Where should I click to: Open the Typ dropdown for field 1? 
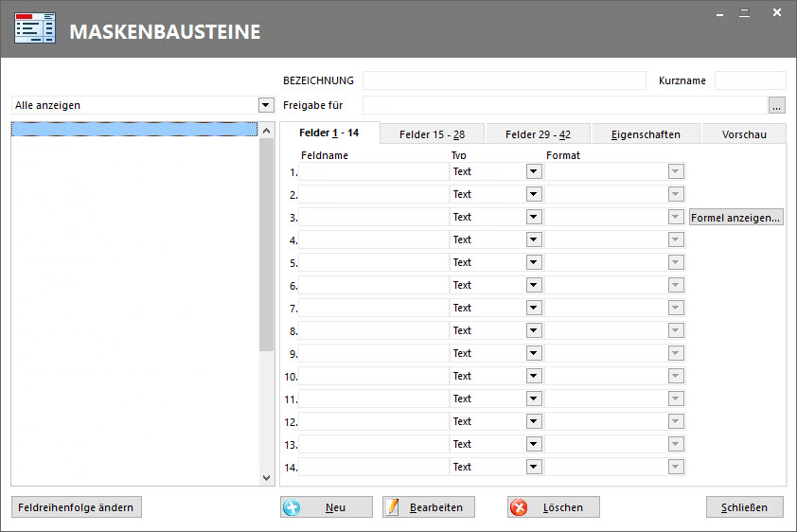pyautogui.click(x=534, y=171)
